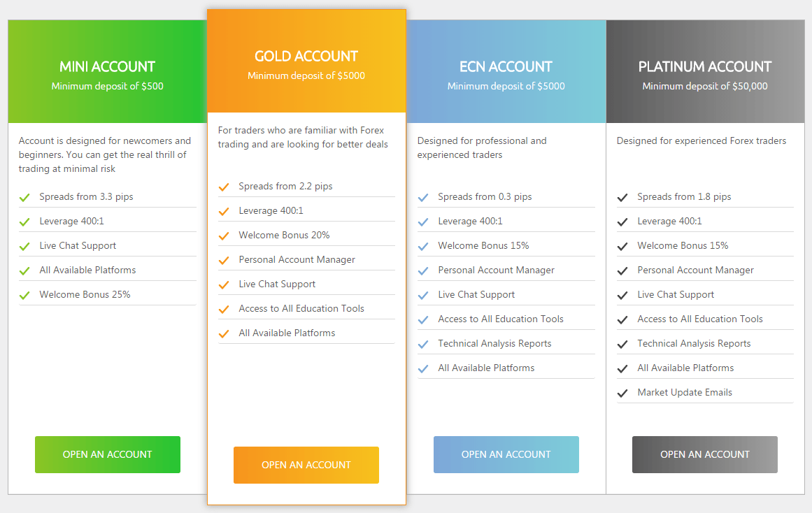Toggle the All Available Platforms check in ECN
Image resolution: width=812 pixels, height=513 pixels.
422,368
